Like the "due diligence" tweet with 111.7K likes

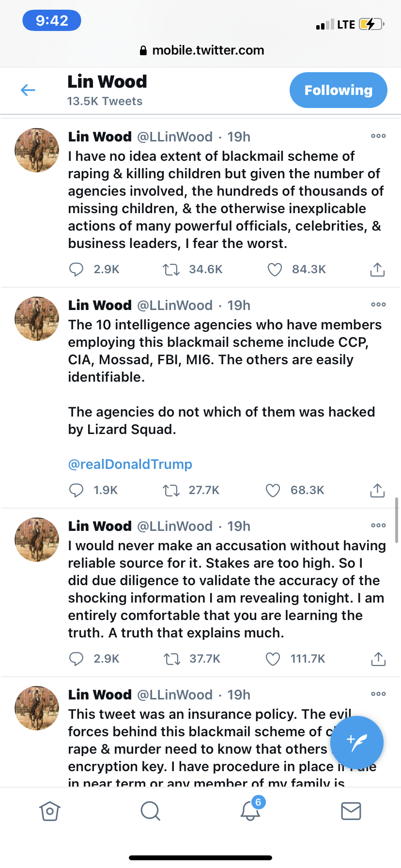pyautogui.click(x=273, y=659)
